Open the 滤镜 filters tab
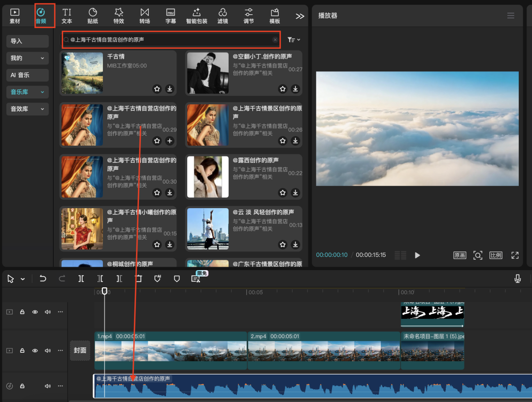 click(223, 16)
